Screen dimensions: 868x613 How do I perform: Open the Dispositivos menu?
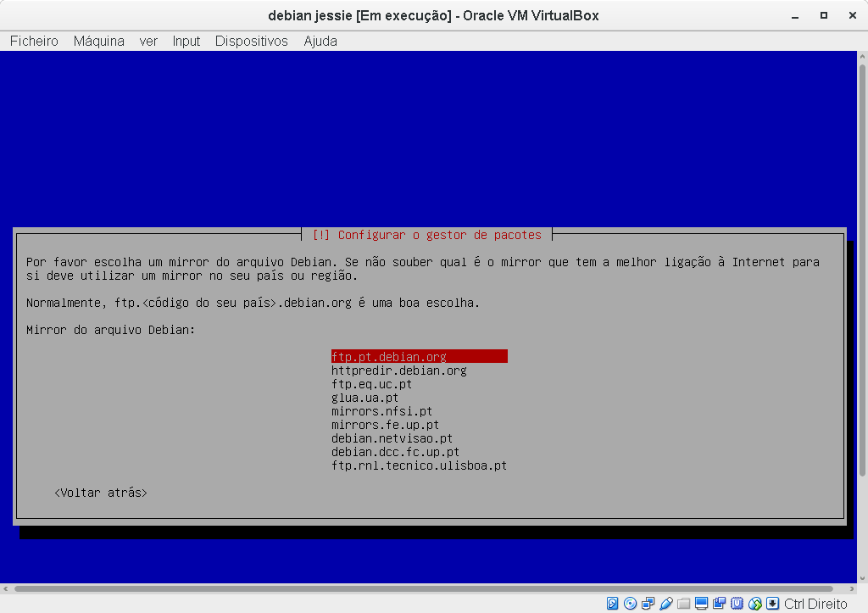(x=251, y=41)
